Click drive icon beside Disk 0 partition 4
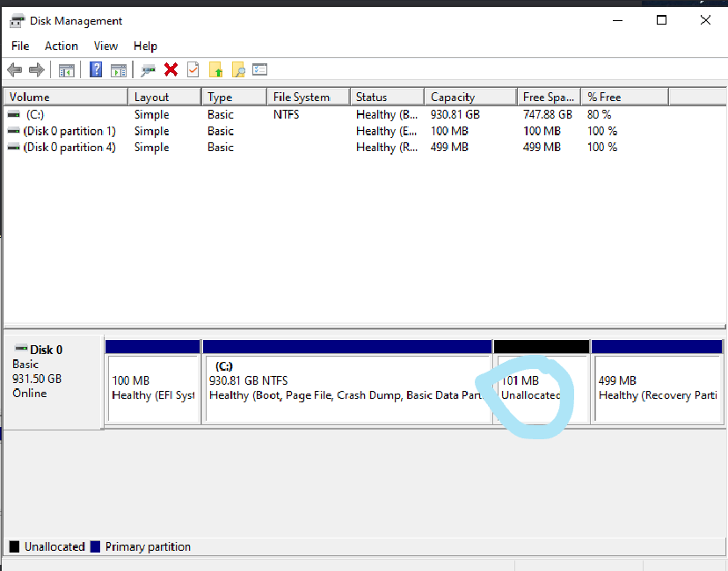Screen dimensions: 728x571 tap(14, 147)
